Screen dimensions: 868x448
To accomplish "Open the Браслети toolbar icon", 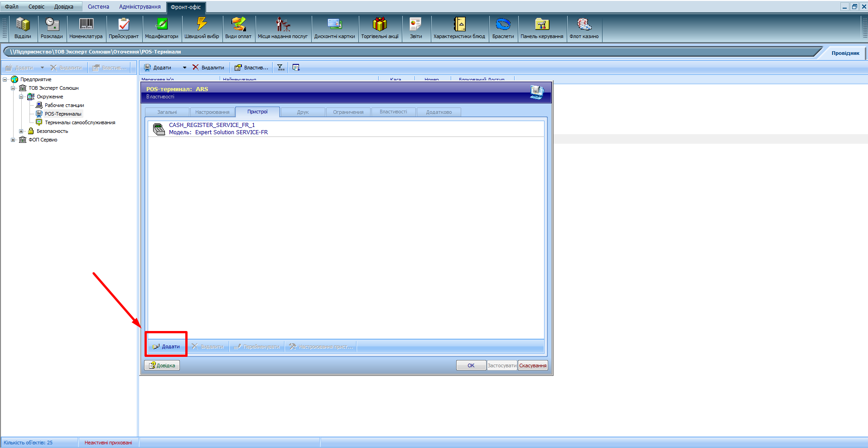I will tap(503, 28).
